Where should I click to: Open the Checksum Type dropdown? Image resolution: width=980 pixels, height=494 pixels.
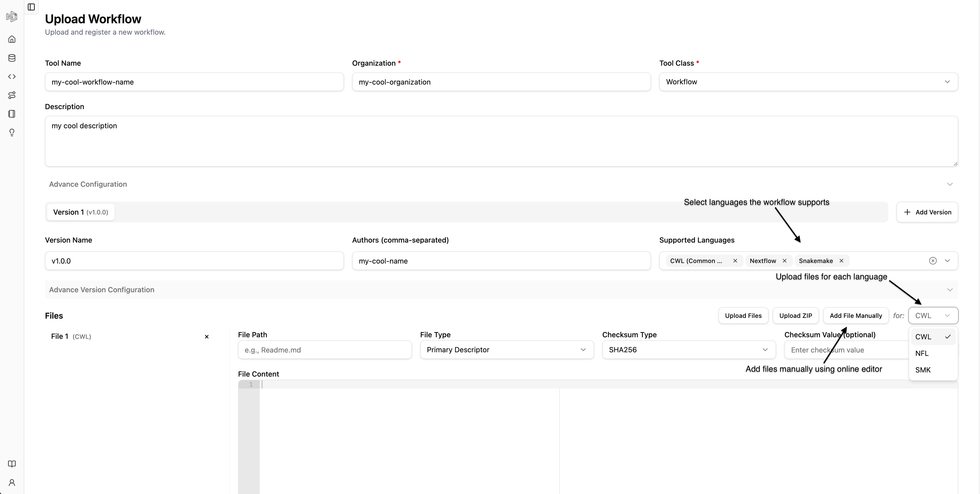point(688,350)
